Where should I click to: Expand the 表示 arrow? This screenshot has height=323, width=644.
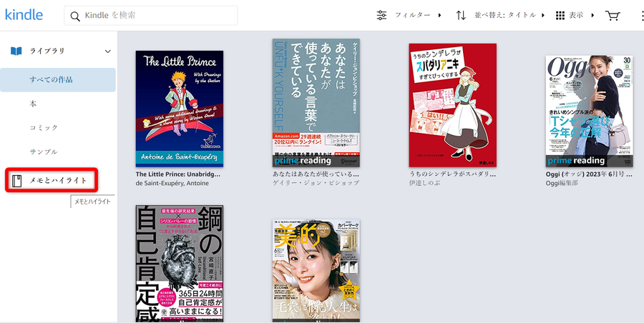point(592,16)
